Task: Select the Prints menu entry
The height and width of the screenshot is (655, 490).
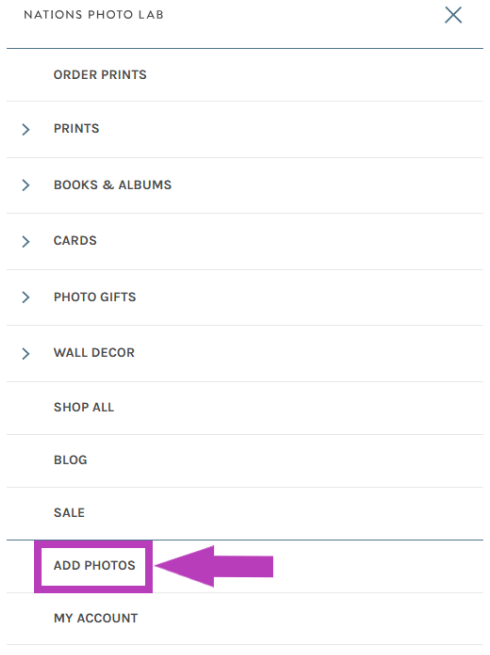Action: pyautogui.click(x=76, y=128)
